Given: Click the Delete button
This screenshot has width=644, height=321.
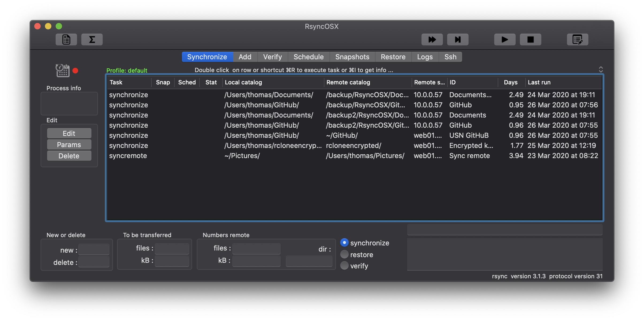Looking at the screenshot, I should tap(69, 156).
